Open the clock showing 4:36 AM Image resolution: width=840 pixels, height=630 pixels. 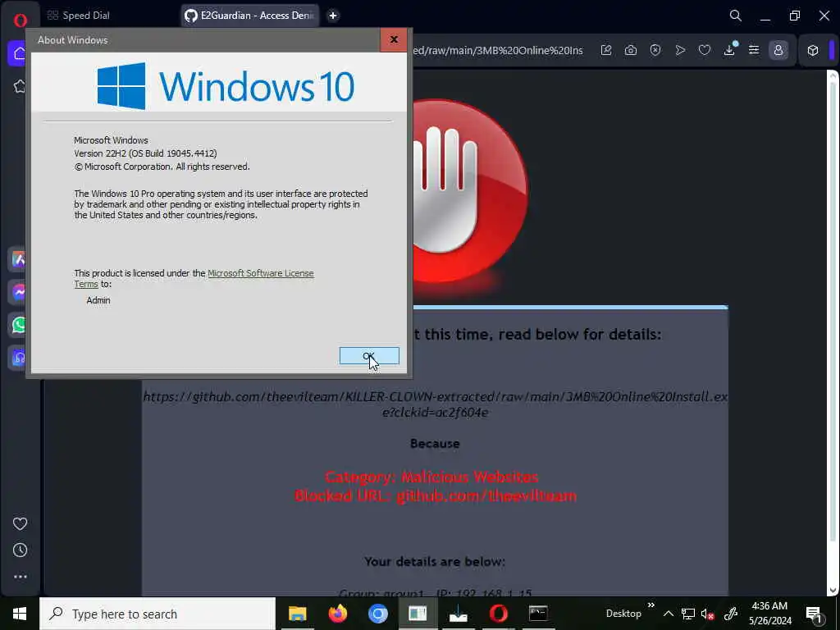coord(769,614)
